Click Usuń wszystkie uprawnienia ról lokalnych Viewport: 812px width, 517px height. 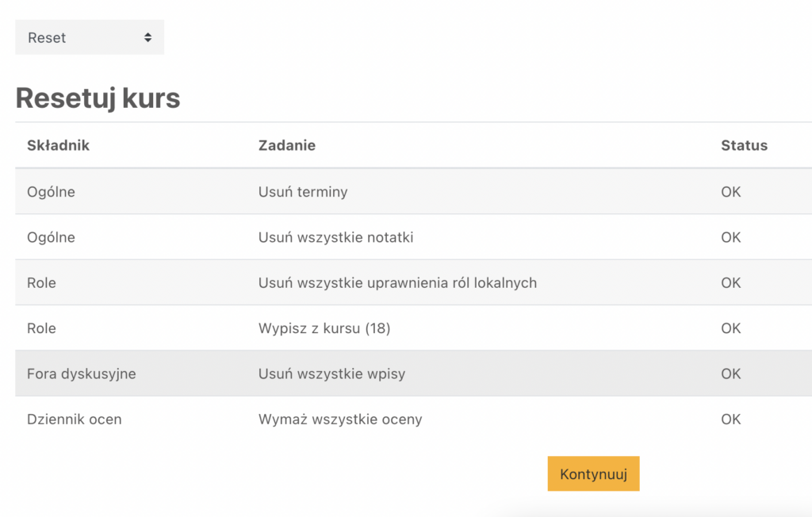click(x=397, y=283)
